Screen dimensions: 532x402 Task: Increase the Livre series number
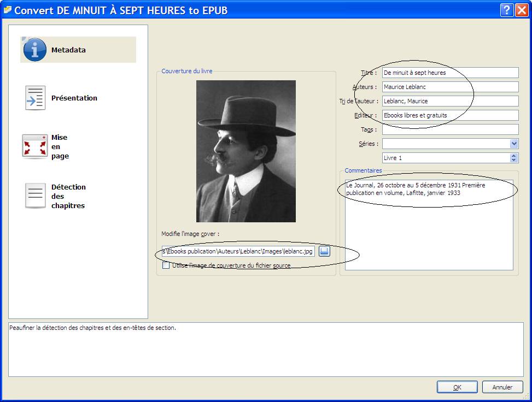[513, 156]
